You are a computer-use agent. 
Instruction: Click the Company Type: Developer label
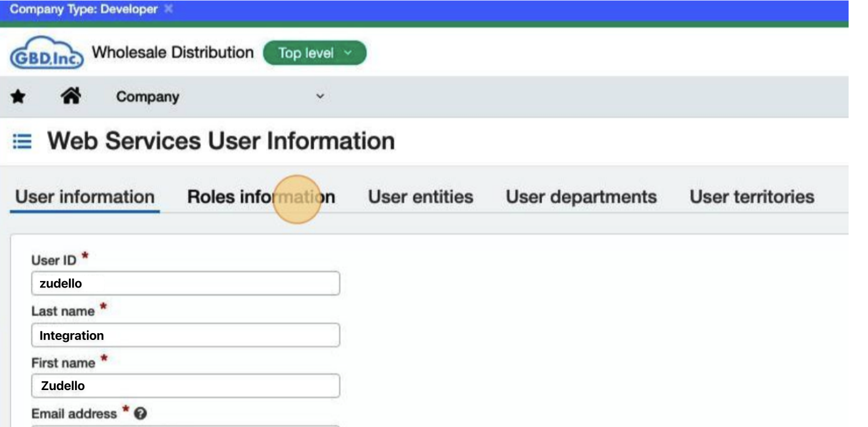pyautogui.click(x=83, y=9)
